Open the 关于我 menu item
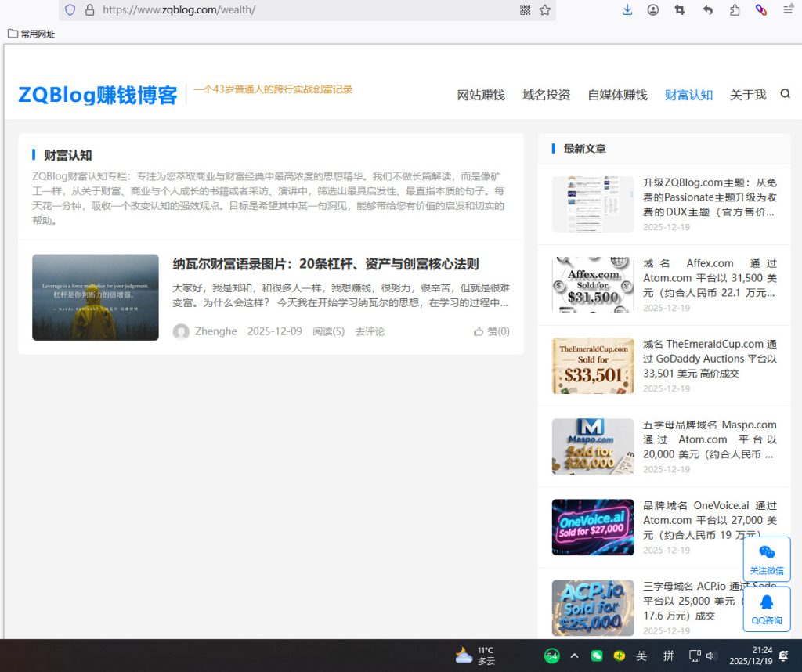Image resolution: width=802 pixels, height=672 pixels. 748,95
